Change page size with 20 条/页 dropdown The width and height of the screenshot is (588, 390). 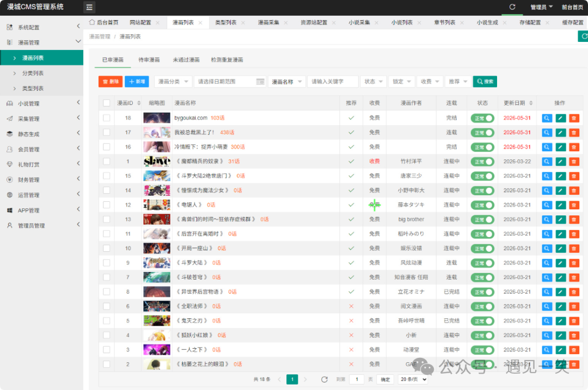pyautogui.click(x=413, y=380)
